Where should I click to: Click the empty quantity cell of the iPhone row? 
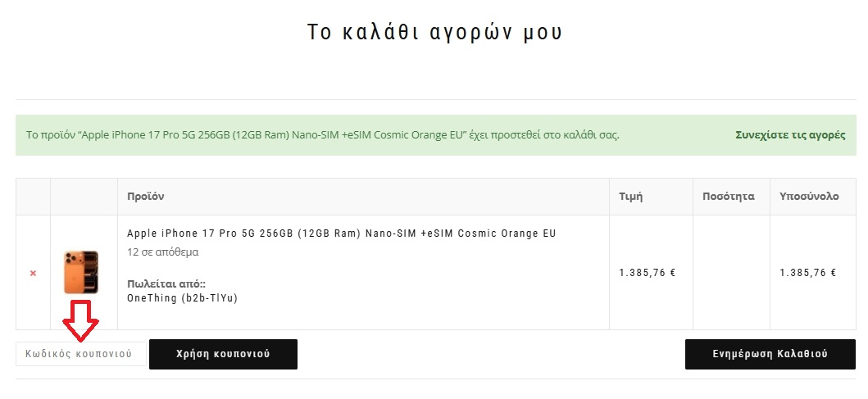[731, 273]
